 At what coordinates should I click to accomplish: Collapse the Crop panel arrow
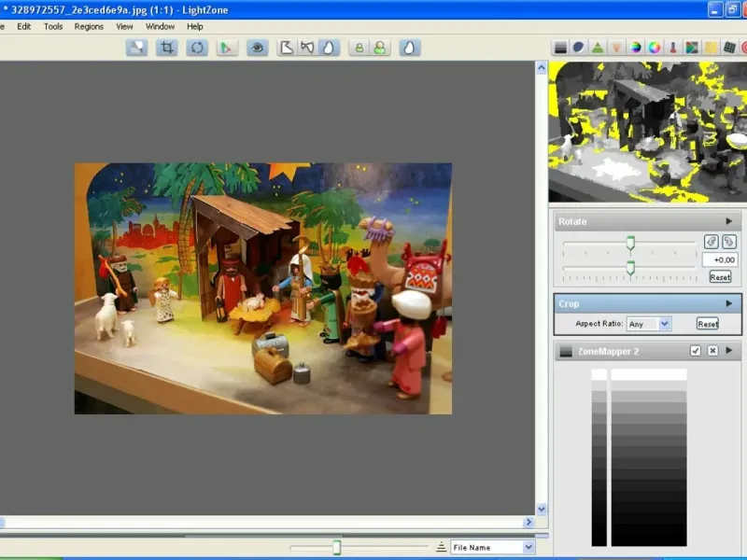(728, 303)
